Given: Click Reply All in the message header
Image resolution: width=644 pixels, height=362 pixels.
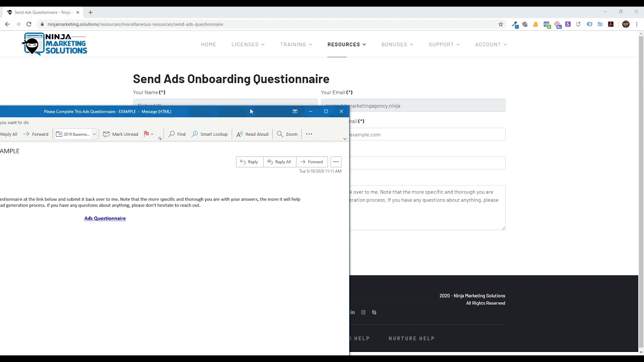Looking at the screenshot, I should tap(279, 162).
